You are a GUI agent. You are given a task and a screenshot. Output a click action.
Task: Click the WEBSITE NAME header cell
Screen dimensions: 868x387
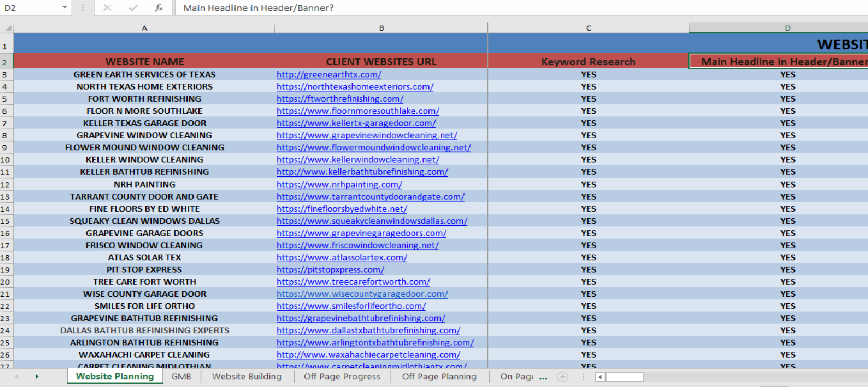144,61
